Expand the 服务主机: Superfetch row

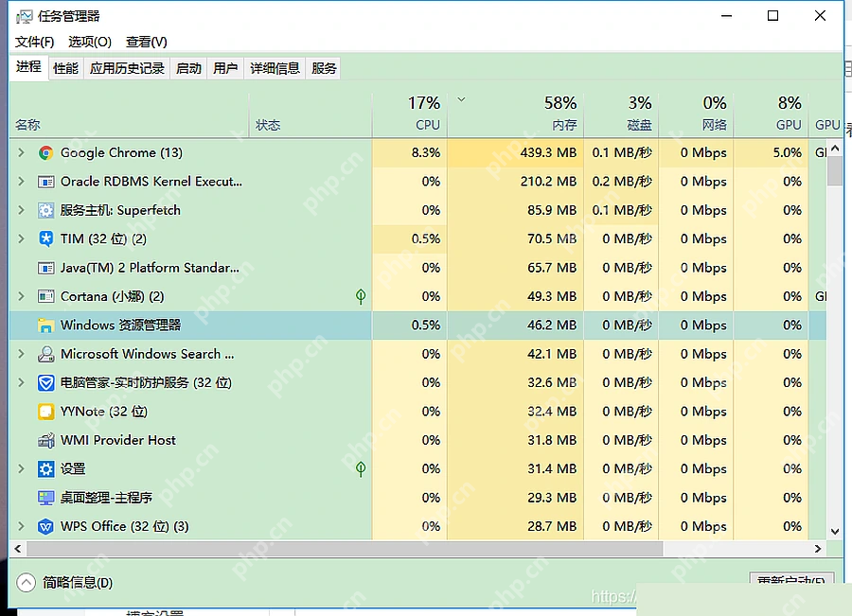coord(21,210)
